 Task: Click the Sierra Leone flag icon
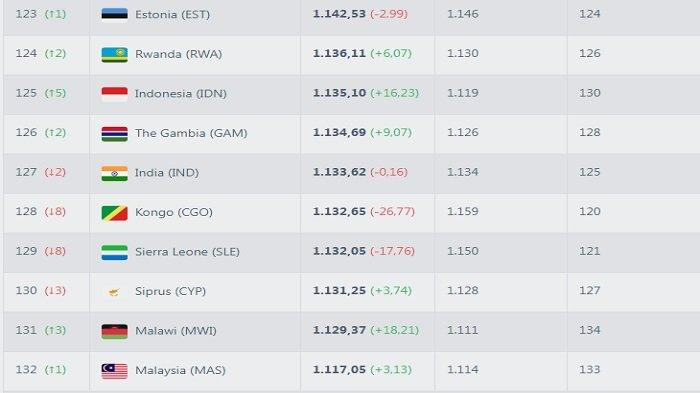pyautogui.click(x=114, y=252)
